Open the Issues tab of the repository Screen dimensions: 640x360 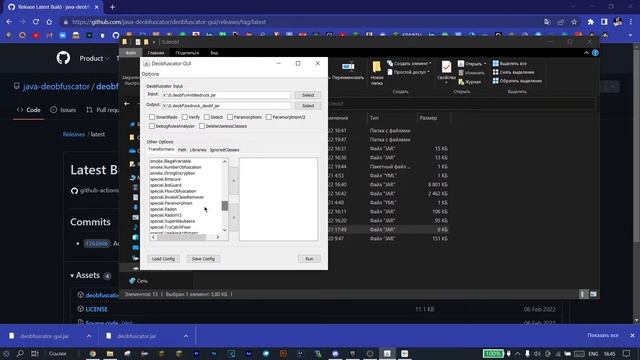[x=63, y=110]
